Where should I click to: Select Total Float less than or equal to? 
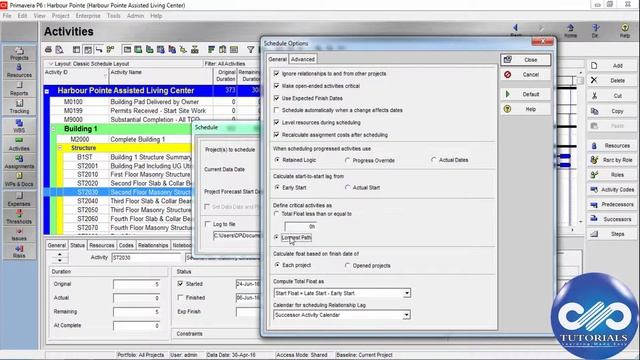[277, 213]
